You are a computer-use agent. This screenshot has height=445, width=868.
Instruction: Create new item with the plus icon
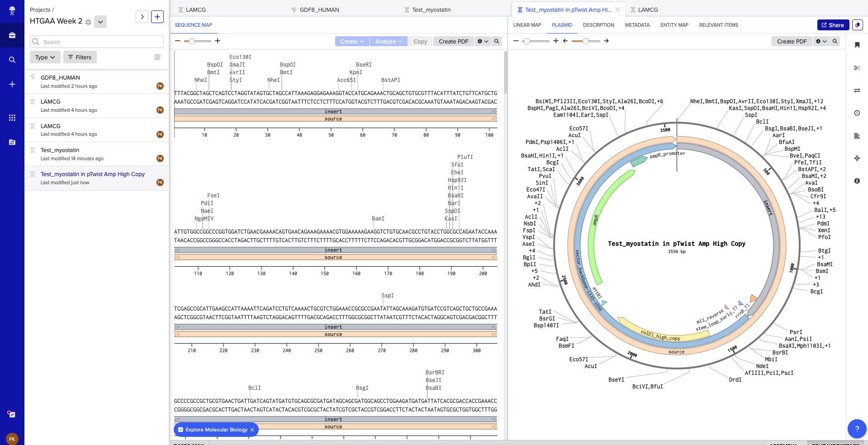(12, 83)
